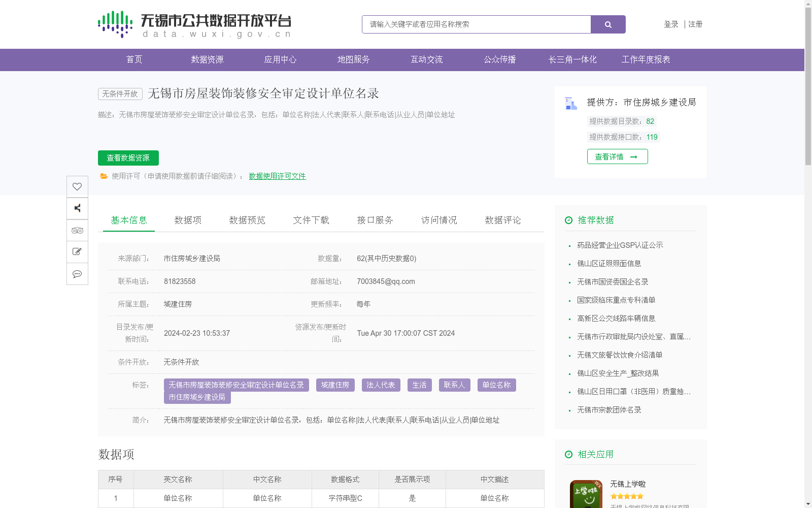
Task: Click the 法人代表 tag
Action: [x=381, y=385]
